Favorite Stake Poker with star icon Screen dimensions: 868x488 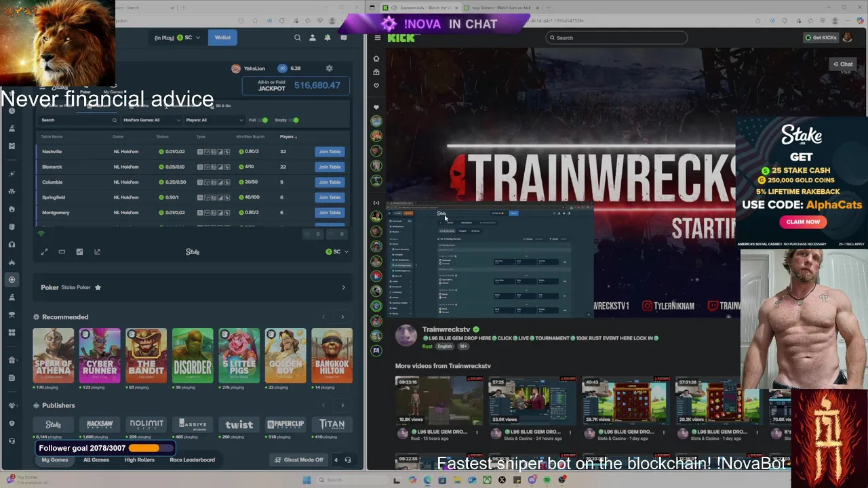(98, 287)
